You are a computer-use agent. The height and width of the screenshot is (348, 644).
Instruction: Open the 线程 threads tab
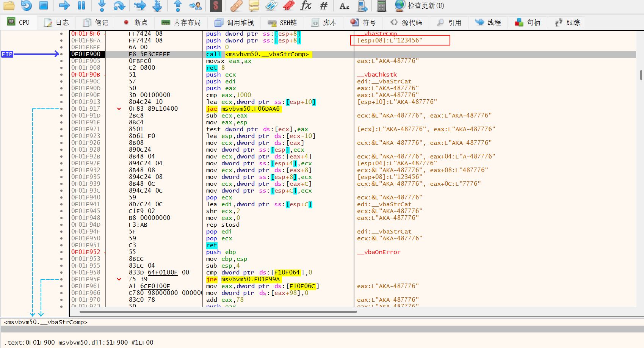pos(488,22)
